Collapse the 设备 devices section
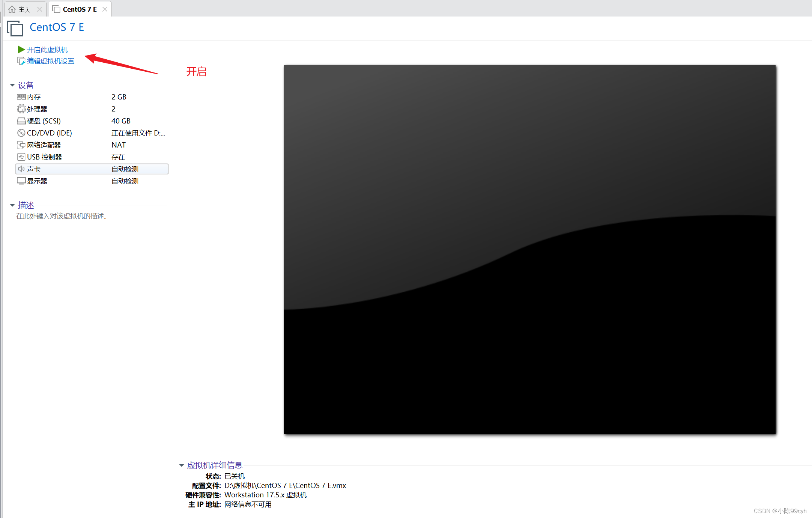Viewport: 812px width, 518px height. [12, 85]
